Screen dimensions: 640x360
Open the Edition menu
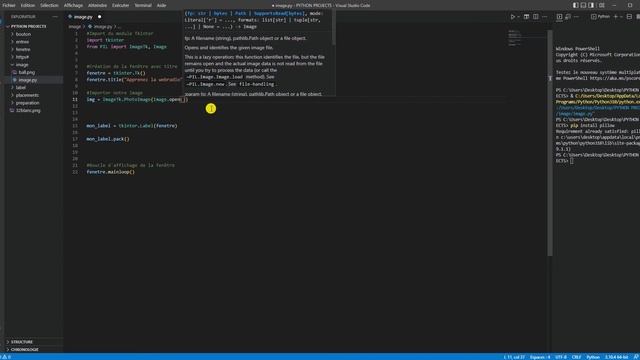[x=28, y=5]
